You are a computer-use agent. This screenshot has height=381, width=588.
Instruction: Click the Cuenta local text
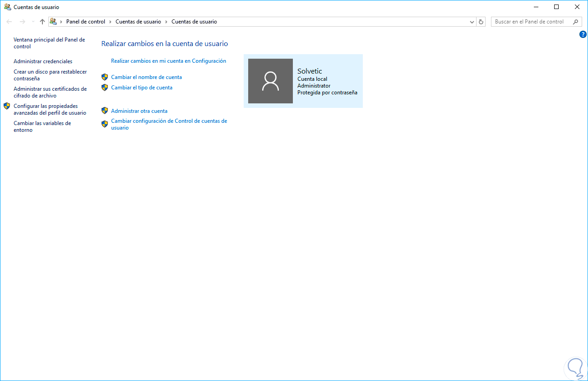click(x=312, y=79)
